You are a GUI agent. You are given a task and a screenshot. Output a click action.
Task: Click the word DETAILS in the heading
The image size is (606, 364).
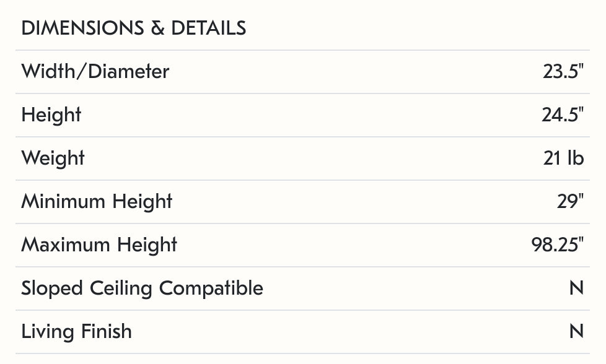pos(208,28)
